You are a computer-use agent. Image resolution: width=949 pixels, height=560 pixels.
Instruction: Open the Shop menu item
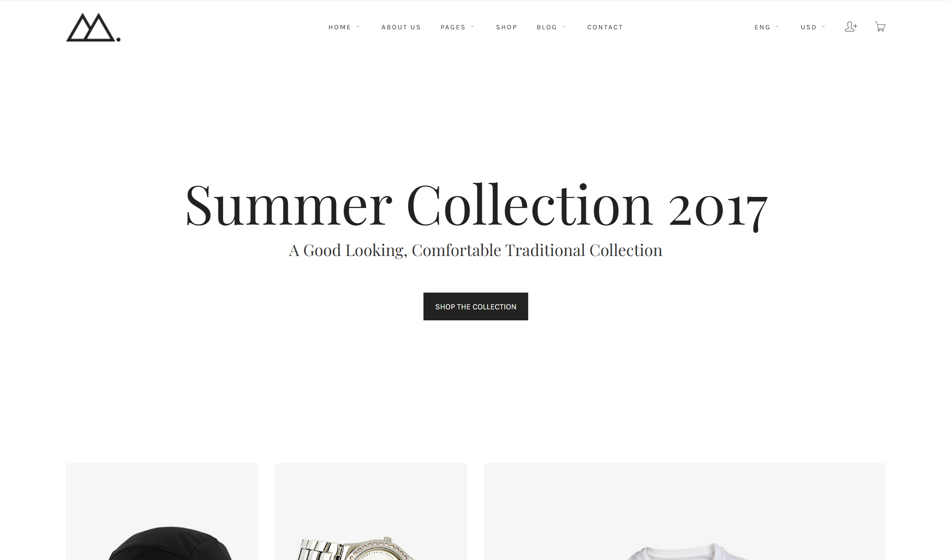(x=506, y=27)
